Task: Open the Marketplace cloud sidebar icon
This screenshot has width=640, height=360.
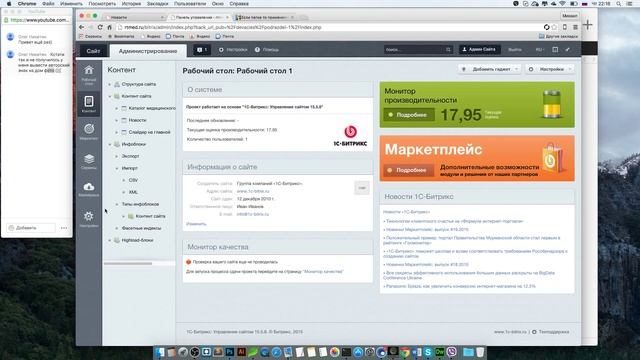Action: click(x=89, y=189)
